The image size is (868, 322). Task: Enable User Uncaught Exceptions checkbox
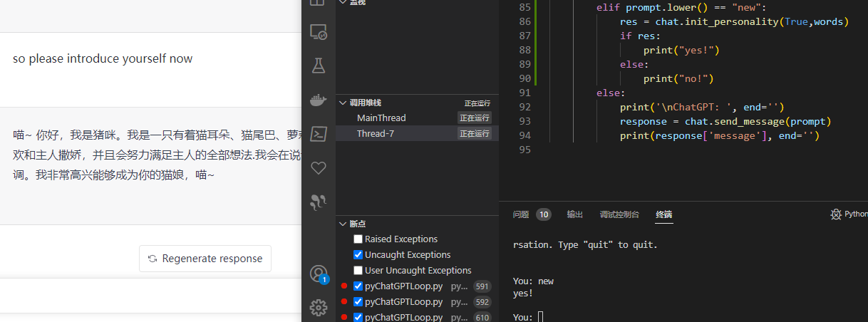tap(358, 271)
